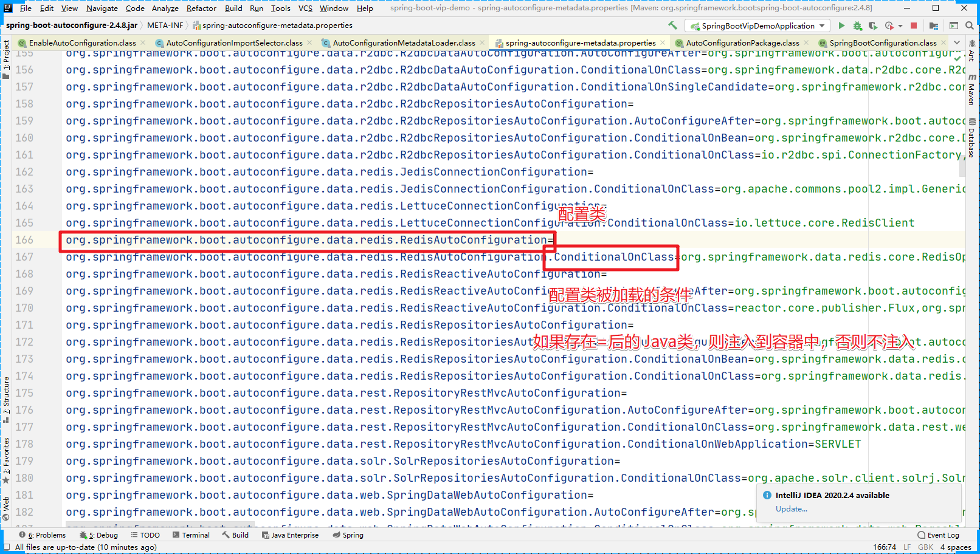Switch to EnableAutoConfiguration.class tab
Screen dimensions: 980x554
[x=82, y=43]
